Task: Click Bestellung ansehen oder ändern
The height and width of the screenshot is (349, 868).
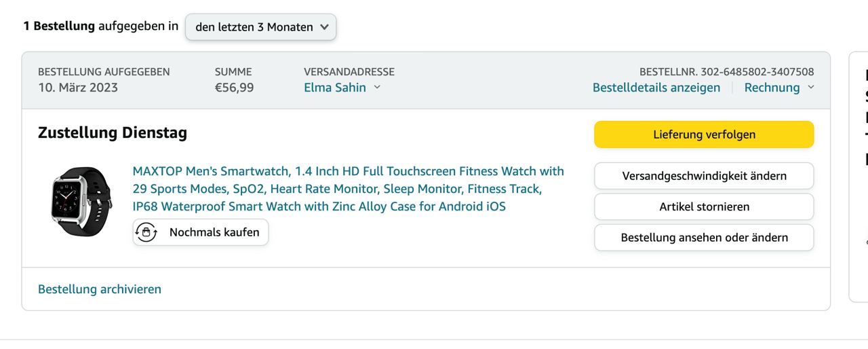Action: [704, 238]
